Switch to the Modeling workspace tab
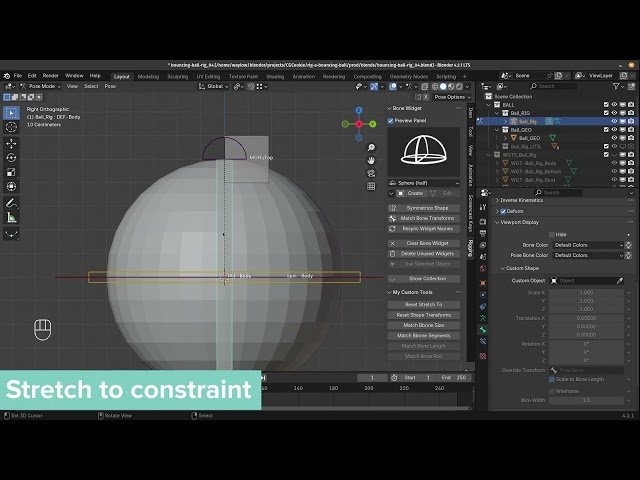 [148, 77]
